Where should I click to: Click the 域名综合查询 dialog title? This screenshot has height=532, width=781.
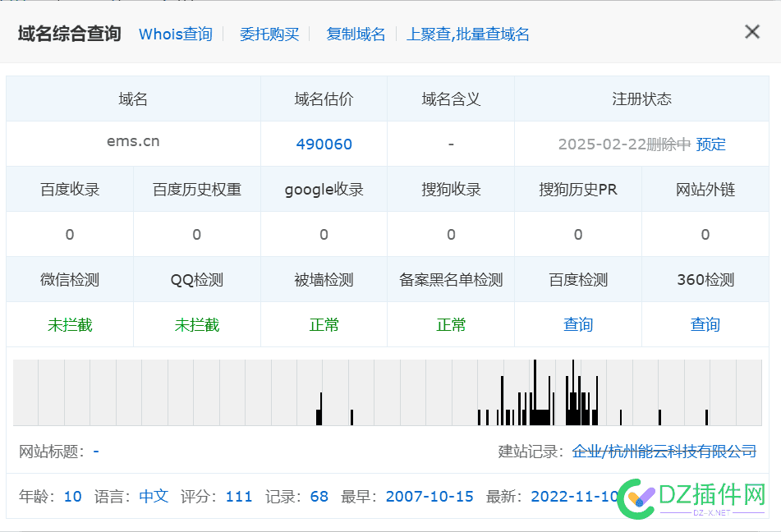70,34
